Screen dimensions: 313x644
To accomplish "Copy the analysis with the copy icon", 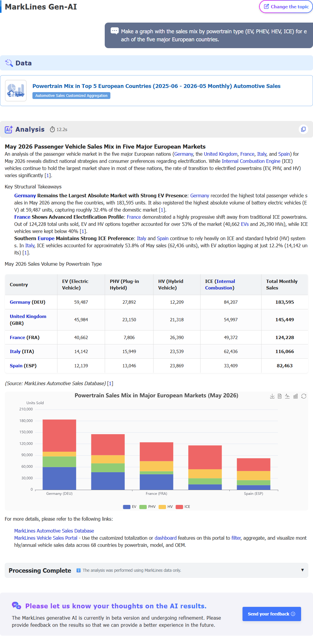I will pyautogui.click(x=303, y=129).
